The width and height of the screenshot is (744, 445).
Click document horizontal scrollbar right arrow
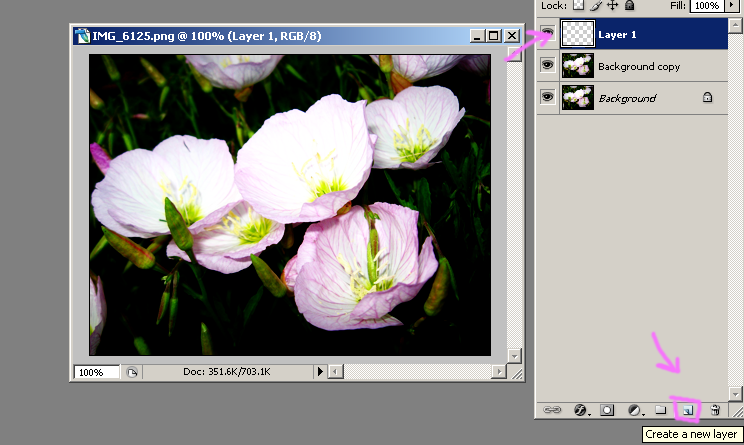pyautogui.click(x=499, y=371)
